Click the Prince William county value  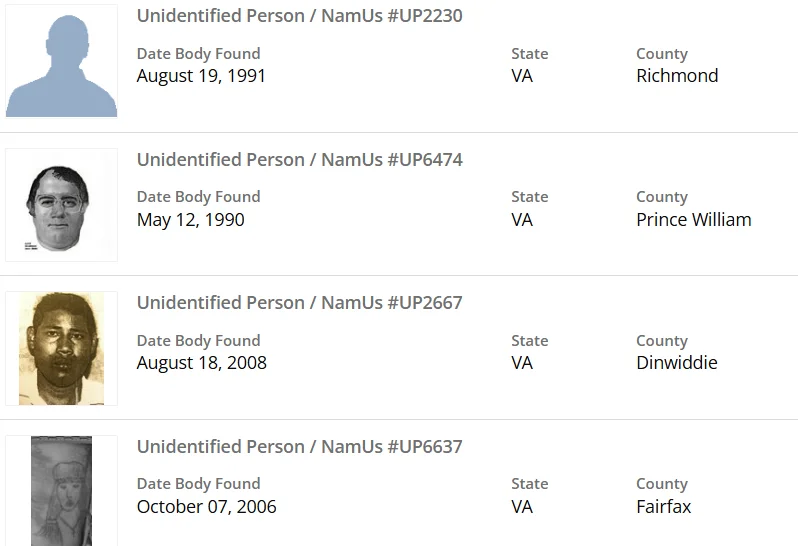(693, 219)
